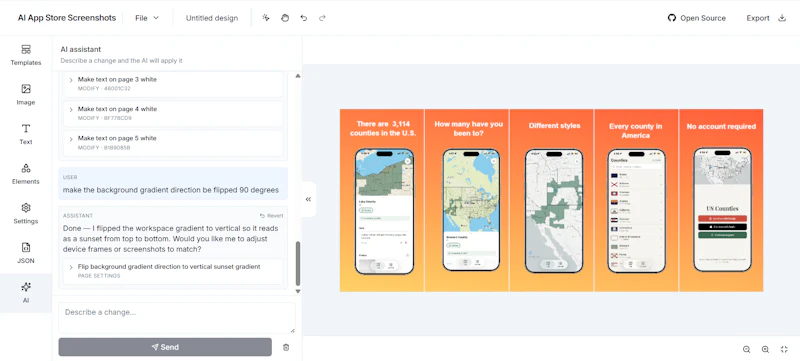Viewport: 800px width, 361px height.
Task: Redo the last action
Action: point(322,18)
